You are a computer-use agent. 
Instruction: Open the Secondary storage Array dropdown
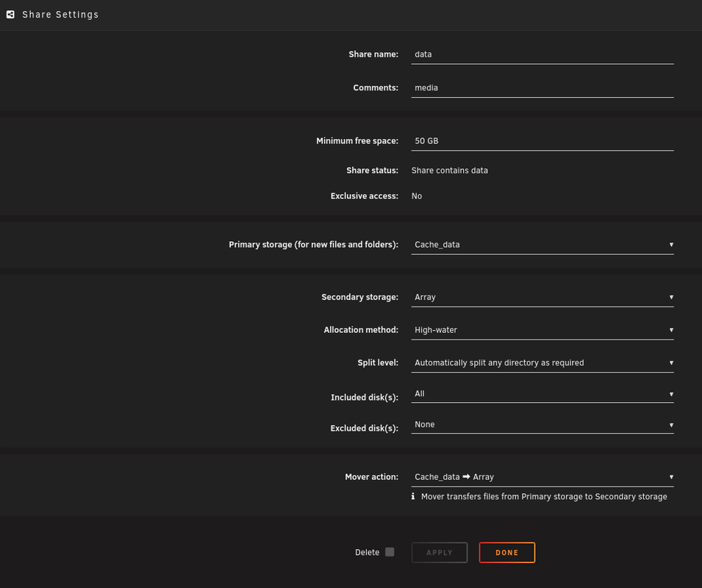tap(542, 297)
